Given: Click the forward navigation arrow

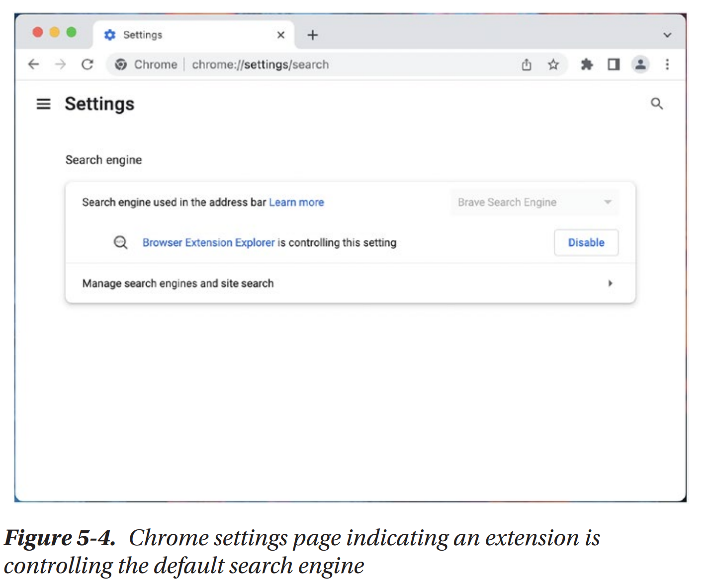Looking at the screenshot, I should point(60,64).
